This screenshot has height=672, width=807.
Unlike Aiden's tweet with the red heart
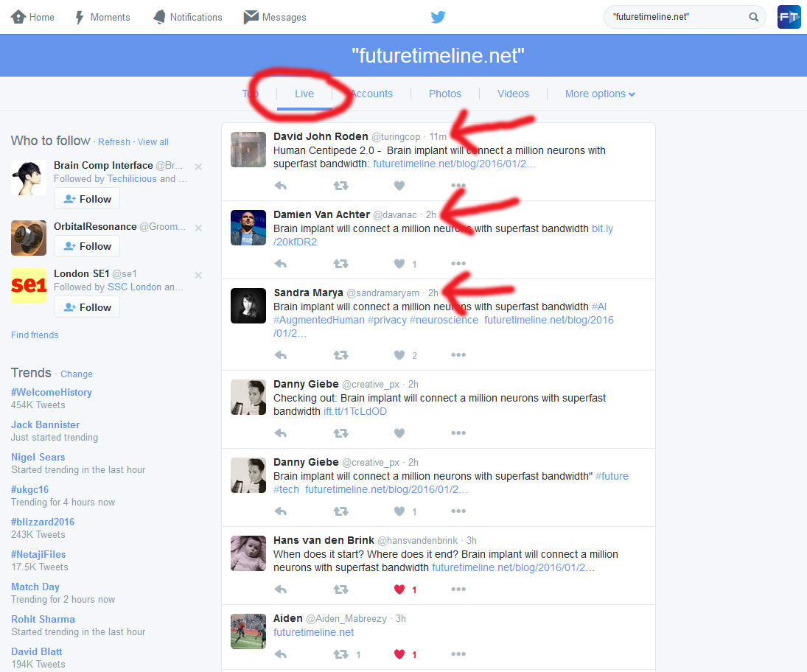(399, 654)
